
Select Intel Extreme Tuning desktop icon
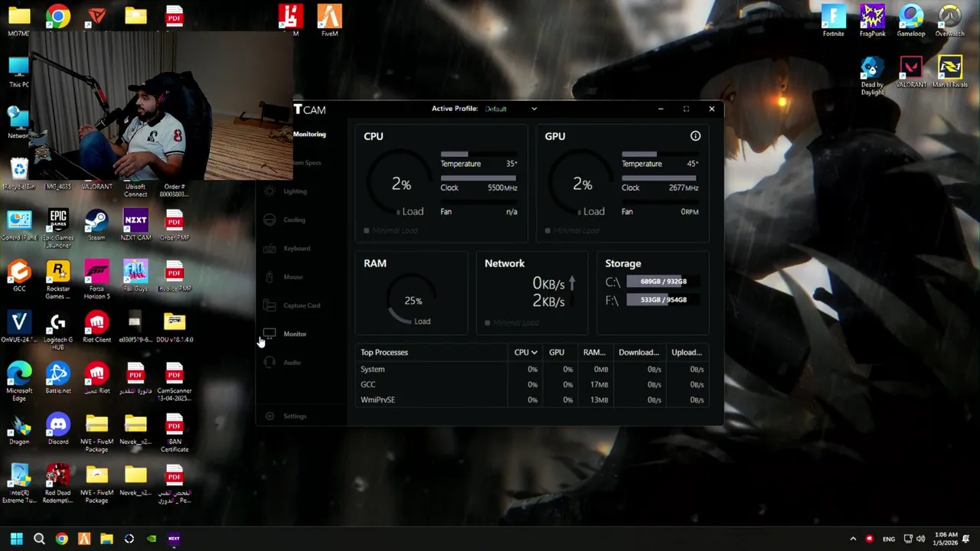click(x=19, y=484)
